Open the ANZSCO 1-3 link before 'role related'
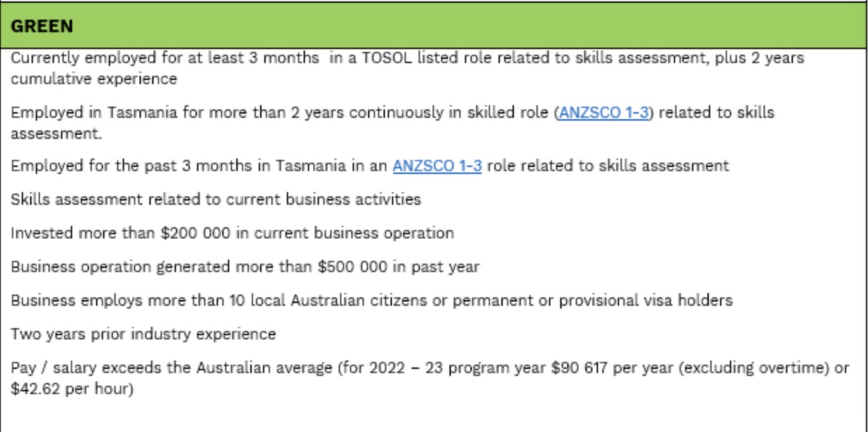Screen dimensions: 868x432 point(437,166)
